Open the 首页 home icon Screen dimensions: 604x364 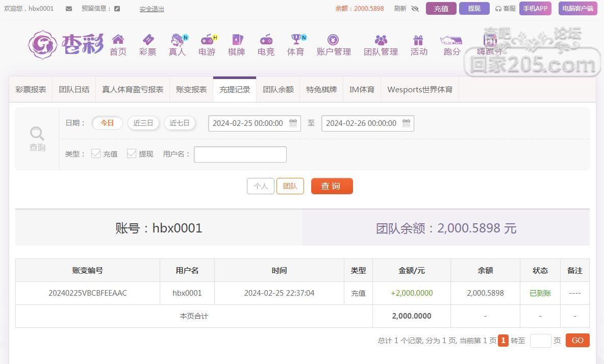click(118, 39)
